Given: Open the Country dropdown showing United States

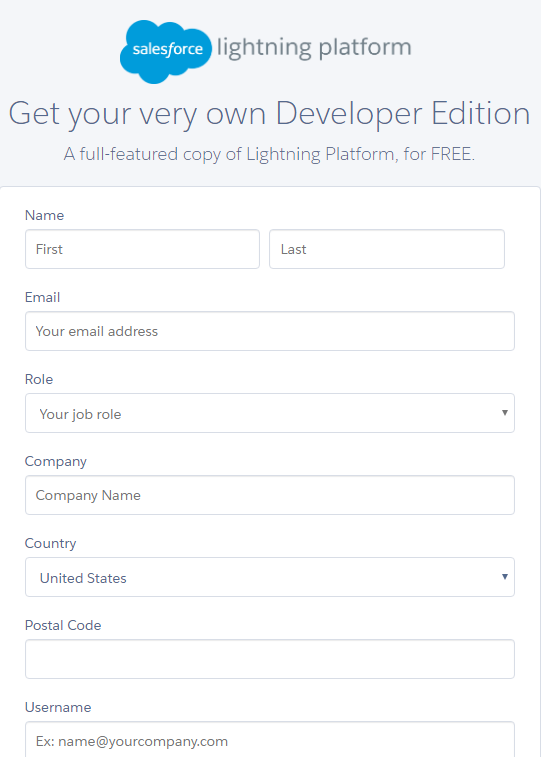Looking at the screenshot, I should pos(270,577).
